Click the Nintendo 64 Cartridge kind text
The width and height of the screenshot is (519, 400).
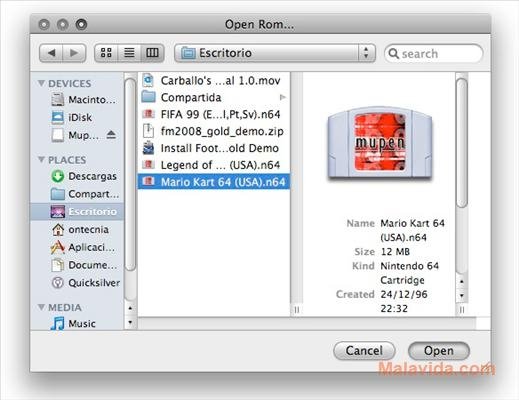pyautogui.click(x=410, y=273)
